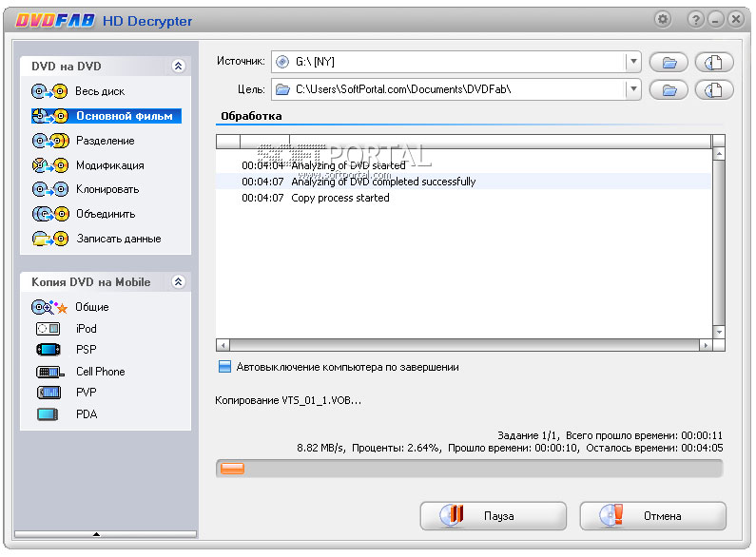Viewport: 756px width, 557px height.
Task: Click the Клонировать clone icon
Action: click(49, 189)
